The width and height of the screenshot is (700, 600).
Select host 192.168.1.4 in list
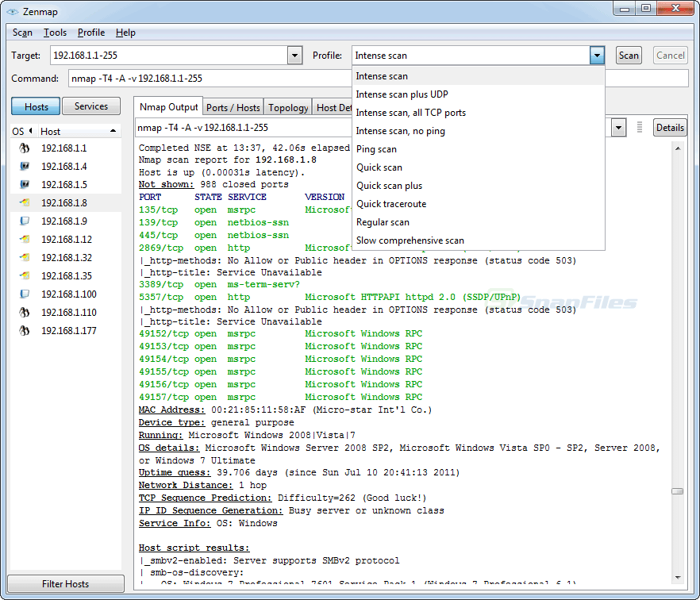click(66, 167)
